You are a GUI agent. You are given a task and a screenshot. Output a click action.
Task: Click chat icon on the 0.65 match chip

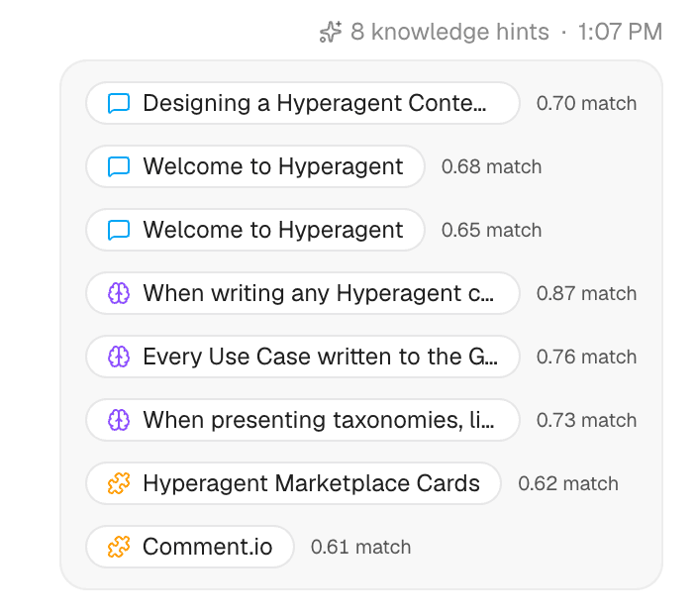119,230
